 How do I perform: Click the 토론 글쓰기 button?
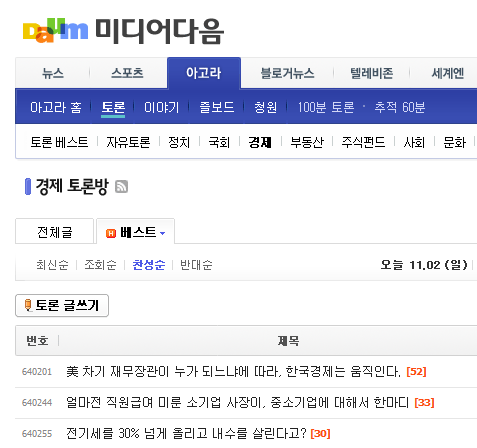62,305
